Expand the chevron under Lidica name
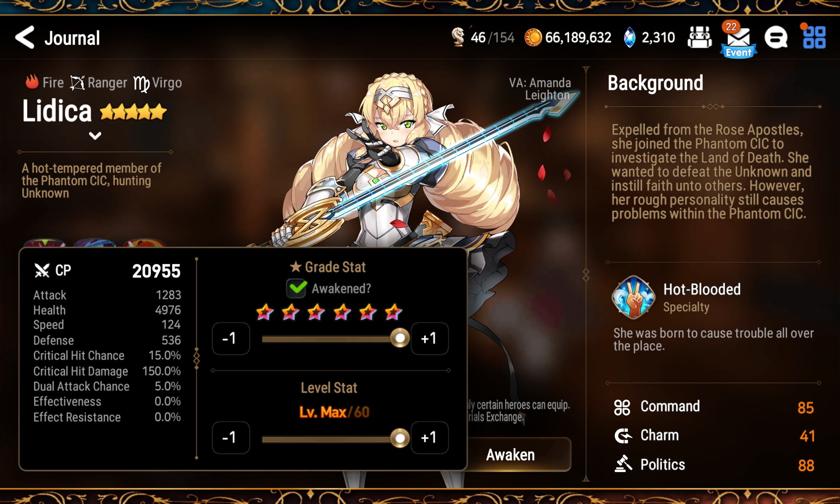 [x=95, y=136]
